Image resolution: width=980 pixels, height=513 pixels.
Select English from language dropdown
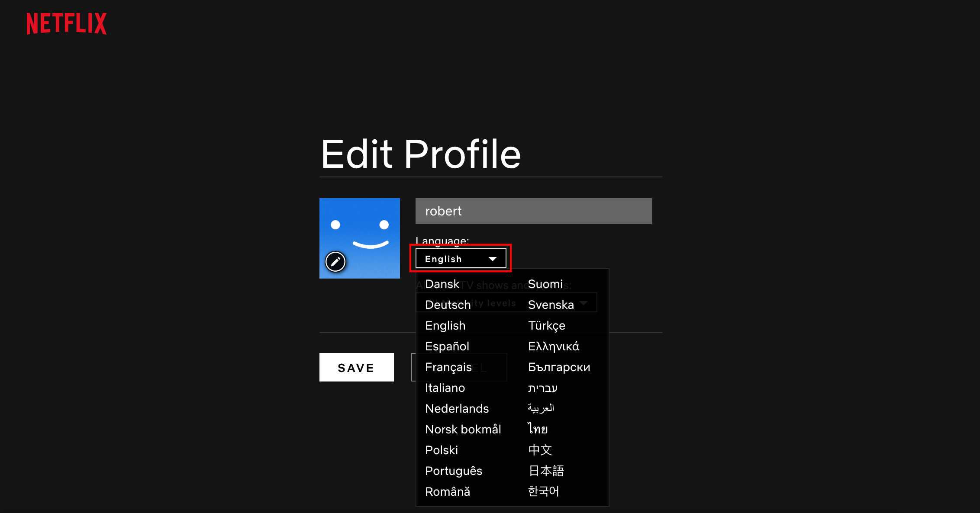click(444, 325)
